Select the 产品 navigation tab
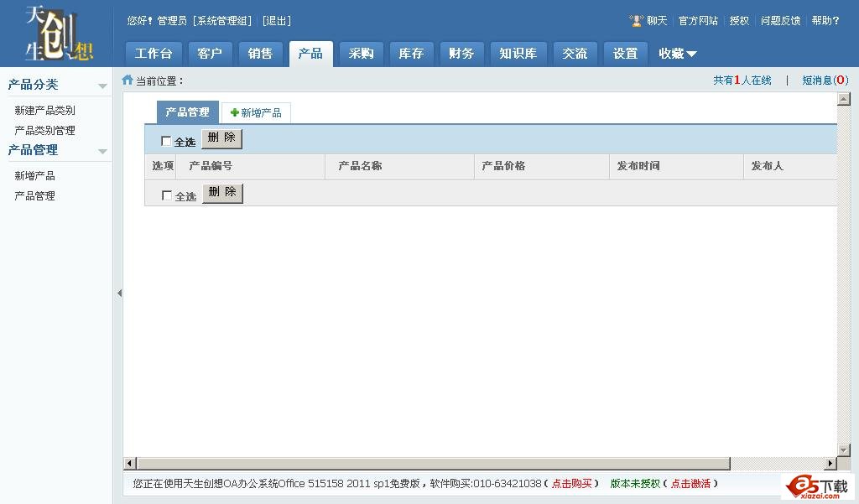The height and width of the screenshot is (504, 859). click(310, 54)
